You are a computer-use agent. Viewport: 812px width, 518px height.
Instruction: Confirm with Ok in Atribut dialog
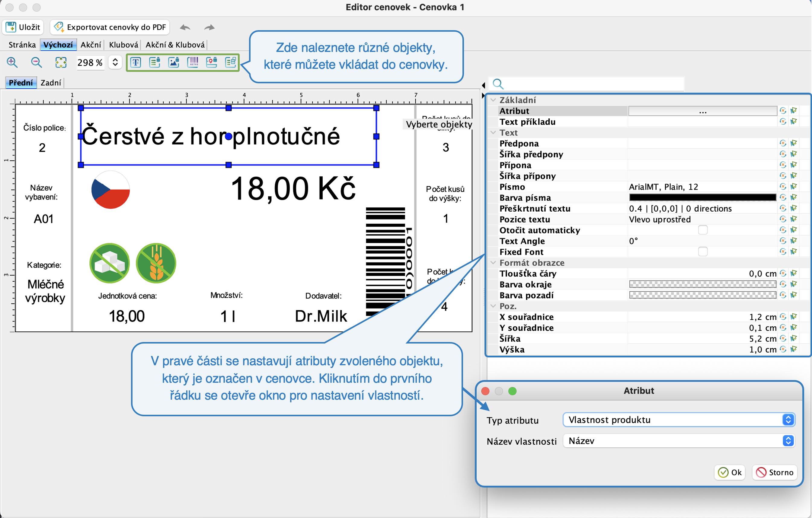click(x=730, y=472)
